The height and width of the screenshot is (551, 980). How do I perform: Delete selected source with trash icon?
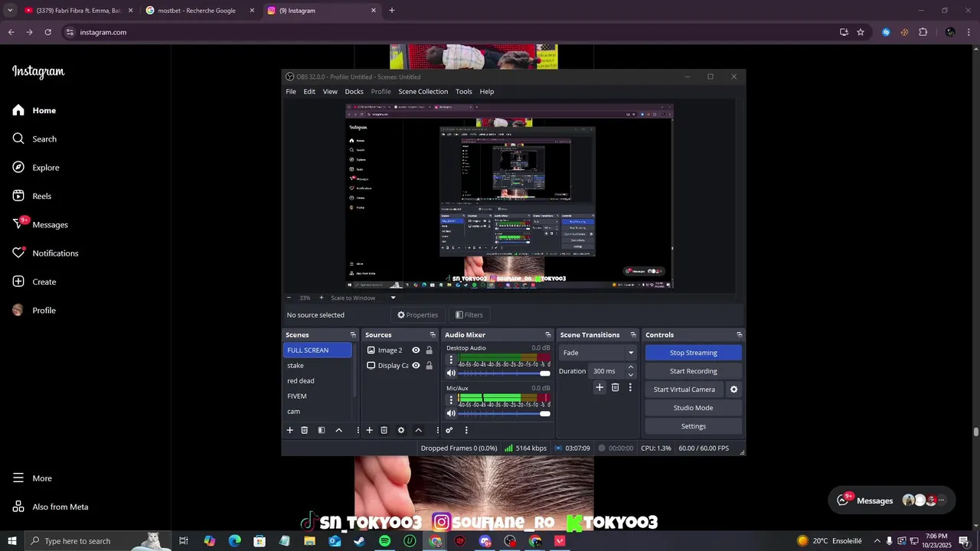point(384,430)
